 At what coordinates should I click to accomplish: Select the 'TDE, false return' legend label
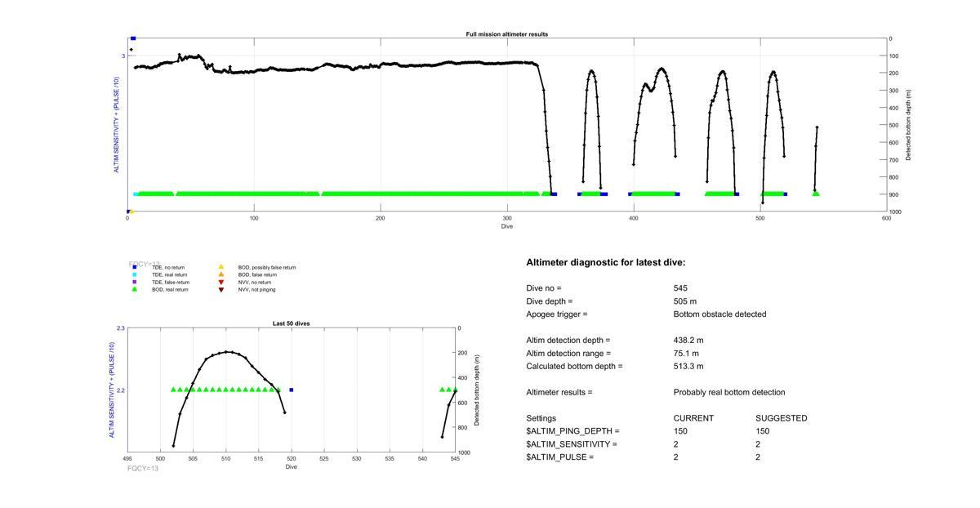tap(171, 283)
